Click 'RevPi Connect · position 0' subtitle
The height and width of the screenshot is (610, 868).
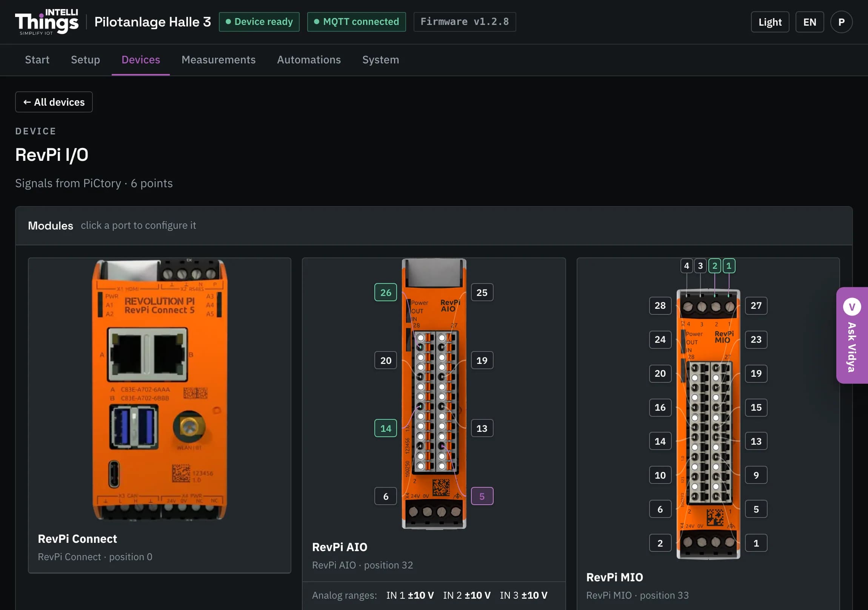tap(95, 557)
